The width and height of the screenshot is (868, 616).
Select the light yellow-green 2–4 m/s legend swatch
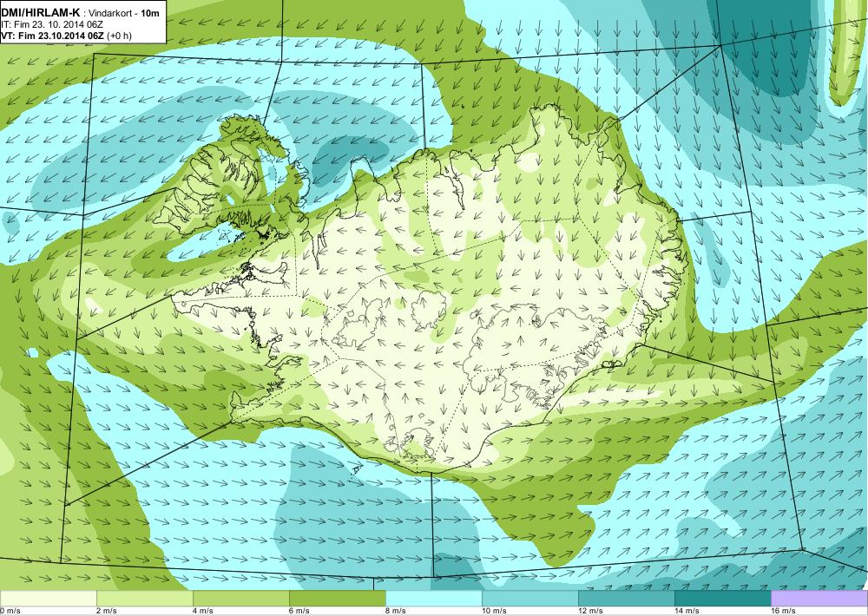point(144,599)
